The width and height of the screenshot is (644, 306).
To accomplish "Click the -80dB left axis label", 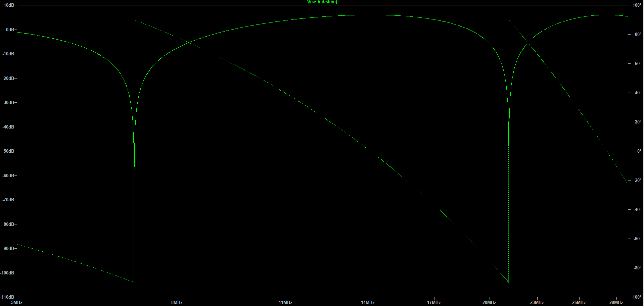I will [x=8, y=224].
